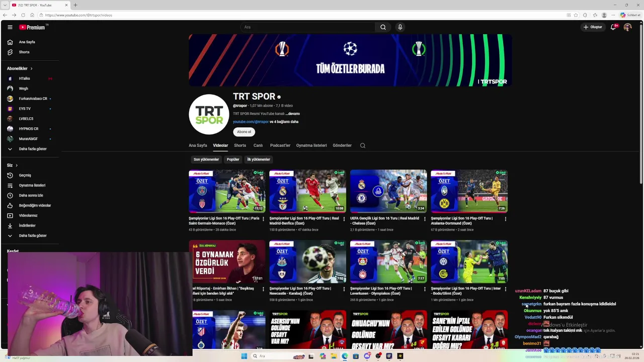Switch to Podcast'ler channel tab
Image resolution: width=644 pixels, height=362 pixels.
click(x=280, y=145)
